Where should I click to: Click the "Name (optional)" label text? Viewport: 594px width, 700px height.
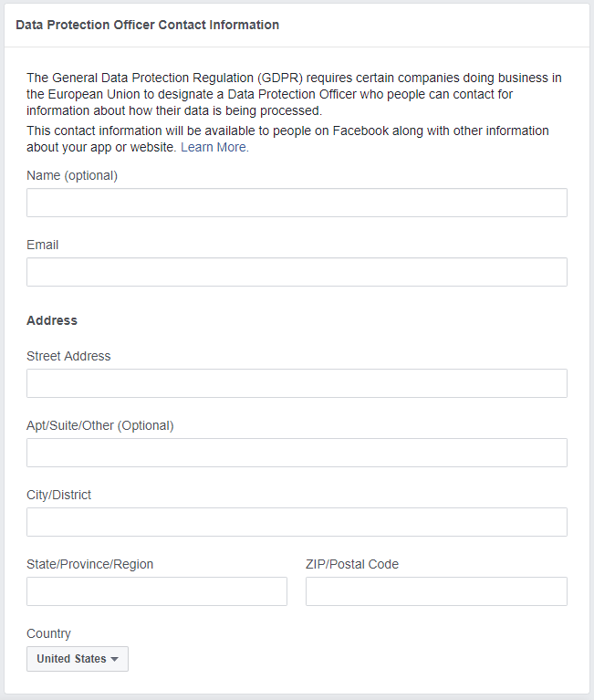pos(72,175)
